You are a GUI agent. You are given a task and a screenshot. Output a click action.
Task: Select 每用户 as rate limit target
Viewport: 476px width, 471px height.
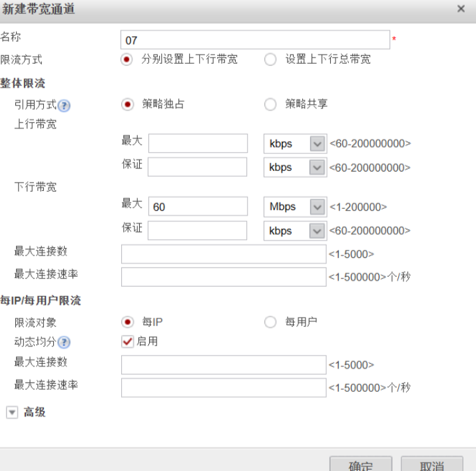270,322
